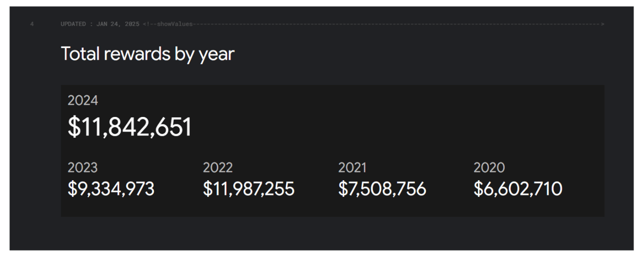Click the $6,602,710 rewards figure
The image size is (644, 257).
coord(518,189)
